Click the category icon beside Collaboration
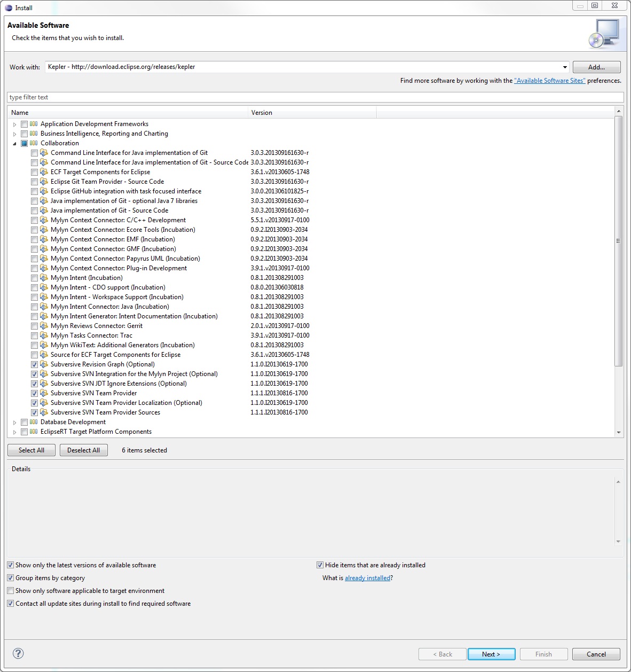This screenshot has width=631, height=672. tap(34, 143)
